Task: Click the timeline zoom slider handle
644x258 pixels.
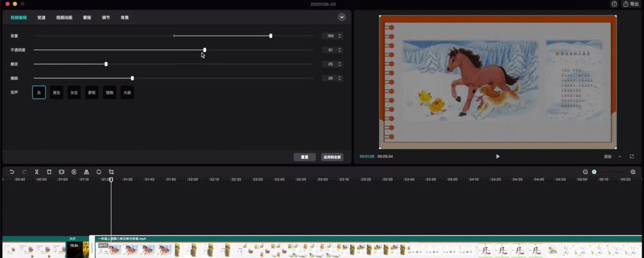Action: tap(594, 172)
